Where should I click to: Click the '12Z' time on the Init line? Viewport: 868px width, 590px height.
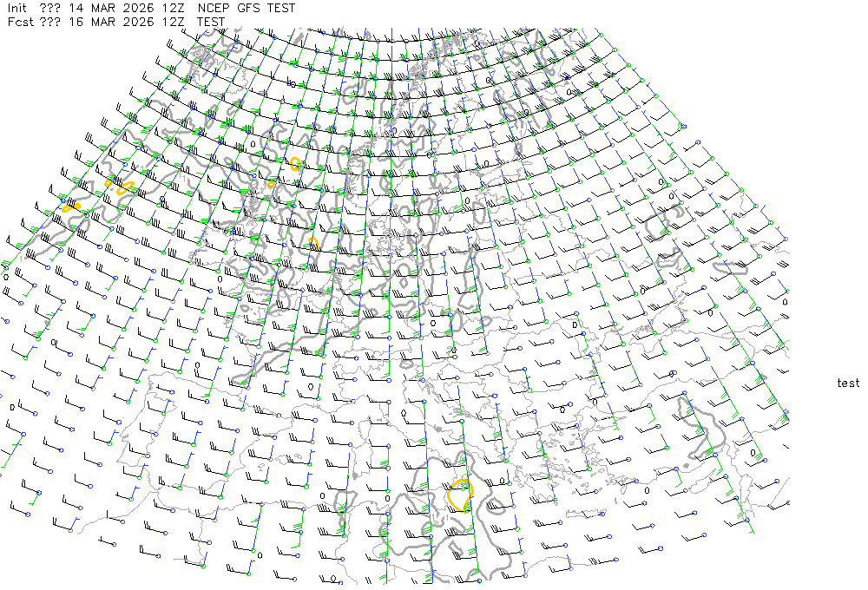173,8
